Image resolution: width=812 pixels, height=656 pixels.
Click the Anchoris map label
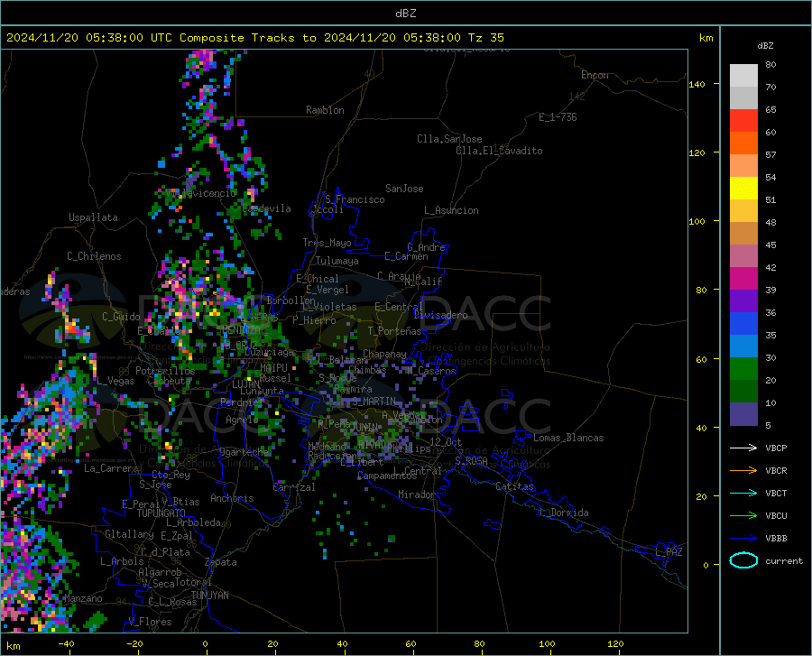(x=232, y=499)
